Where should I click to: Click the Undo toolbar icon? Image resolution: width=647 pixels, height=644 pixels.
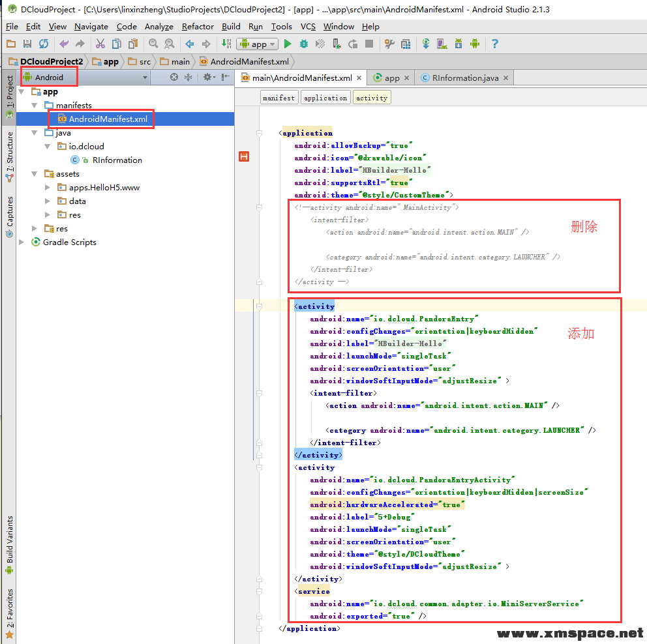point(64,44)
